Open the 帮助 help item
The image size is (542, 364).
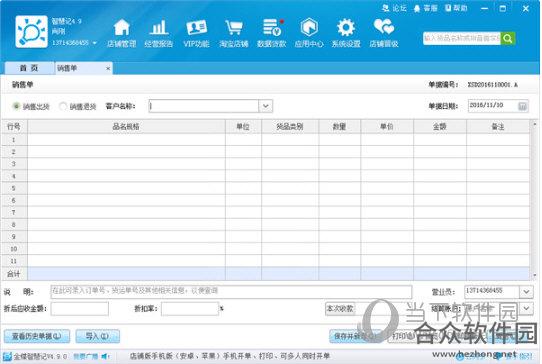click(456, 8)
